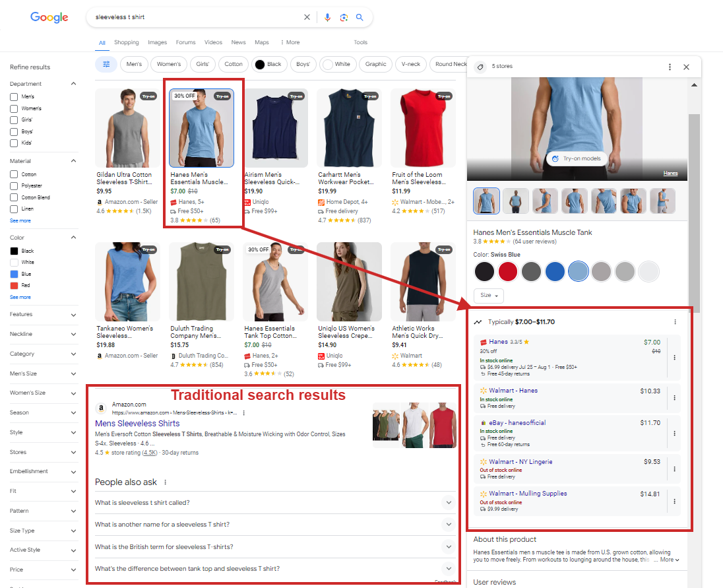
Task: Open the Size dropdown
Action: tap(488, 296)
